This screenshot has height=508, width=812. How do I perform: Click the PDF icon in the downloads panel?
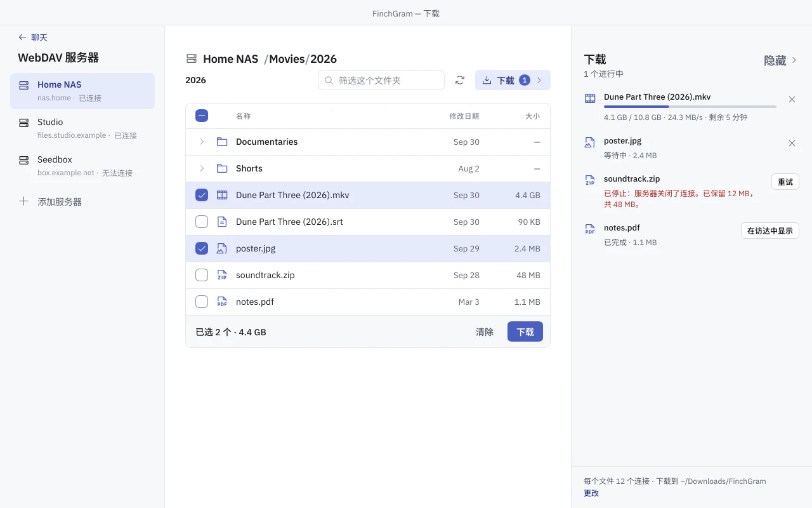click(590, 229)
